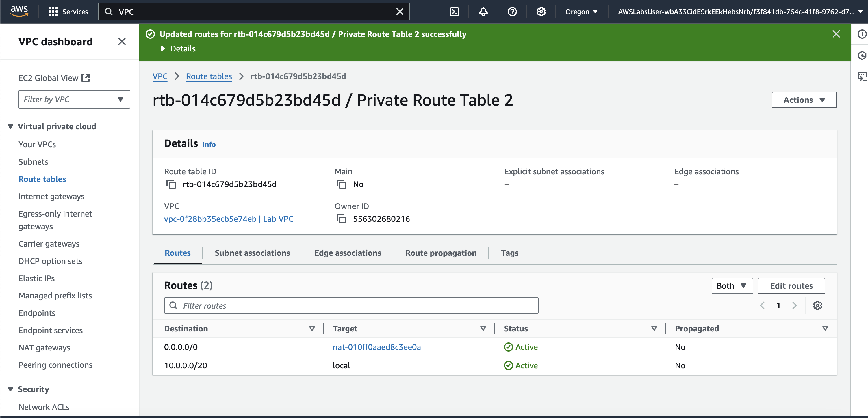Open the Filter by VPC dropdown
Screen dimensions: 868x418
(74, 99)
